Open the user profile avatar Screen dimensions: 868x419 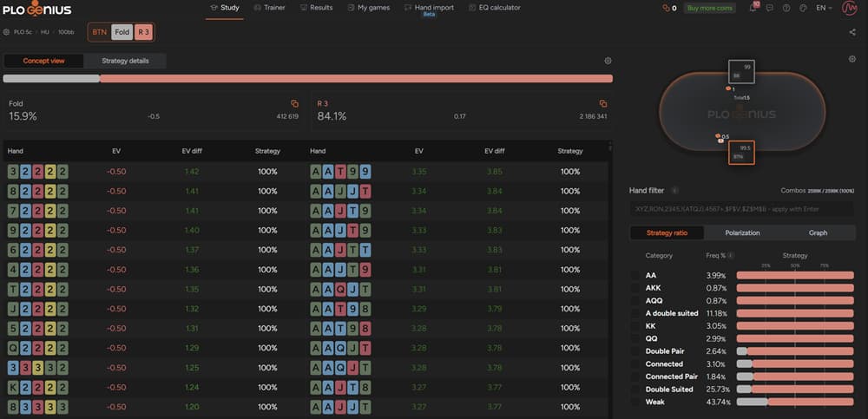849,9
